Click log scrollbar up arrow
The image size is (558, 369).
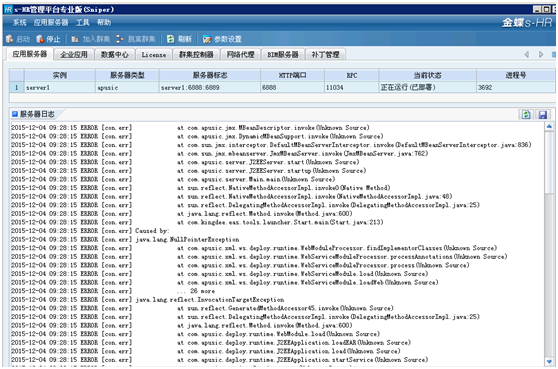click(549, 127)
